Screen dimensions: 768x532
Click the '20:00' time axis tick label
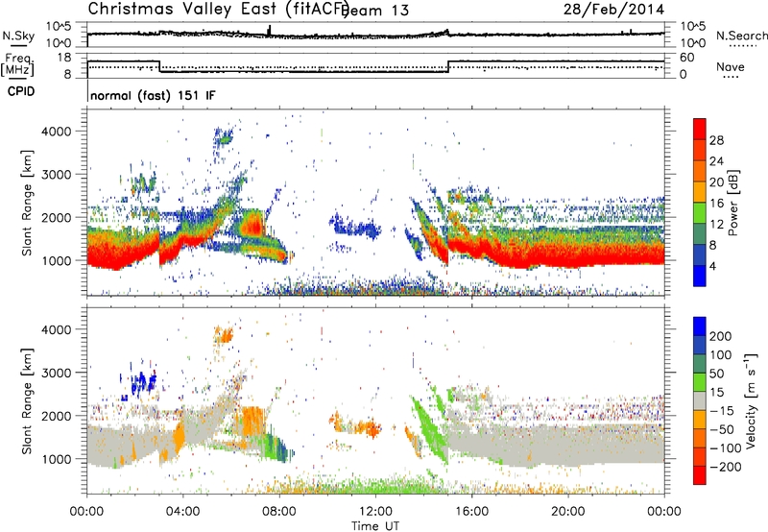[567, 512]
